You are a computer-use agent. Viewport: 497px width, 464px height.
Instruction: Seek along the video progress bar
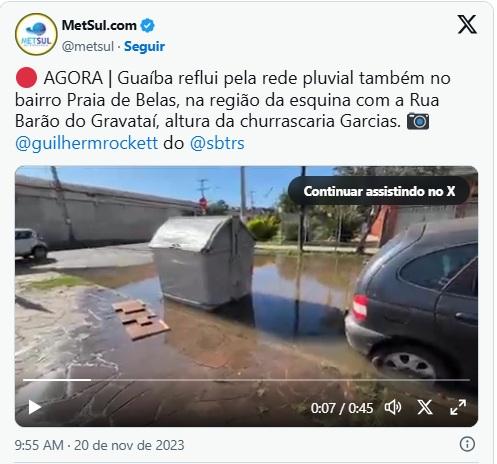[x=246, y=380]
